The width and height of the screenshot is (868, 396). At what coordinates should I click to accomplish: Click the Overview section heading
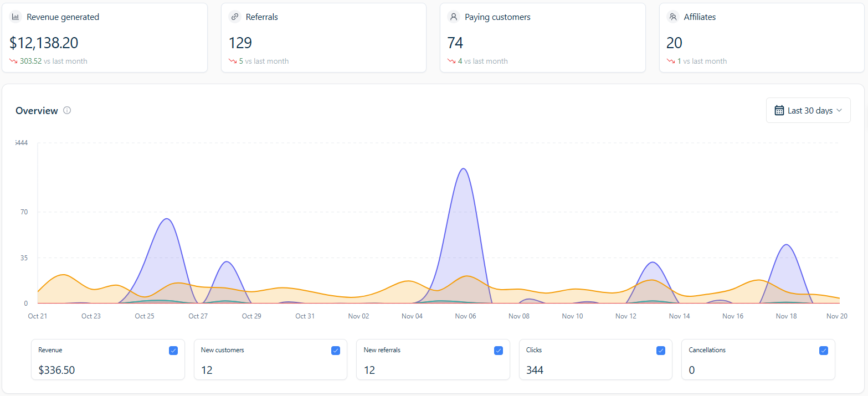(x=37, y=111)
